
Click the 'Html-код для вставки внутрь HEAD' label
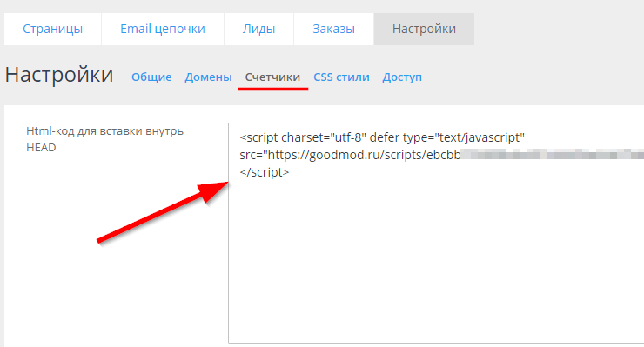tap(104, 139)
